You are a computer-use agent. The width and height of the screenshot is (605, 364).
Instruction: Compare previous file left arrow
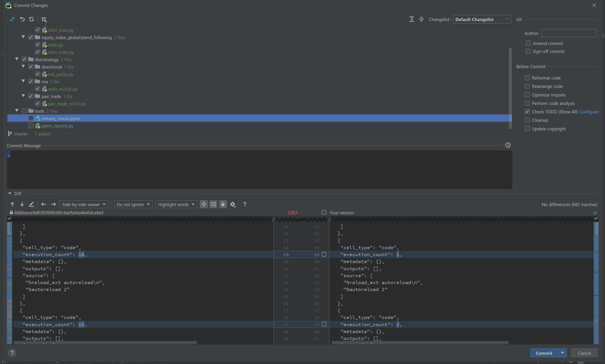coord(44,204)
